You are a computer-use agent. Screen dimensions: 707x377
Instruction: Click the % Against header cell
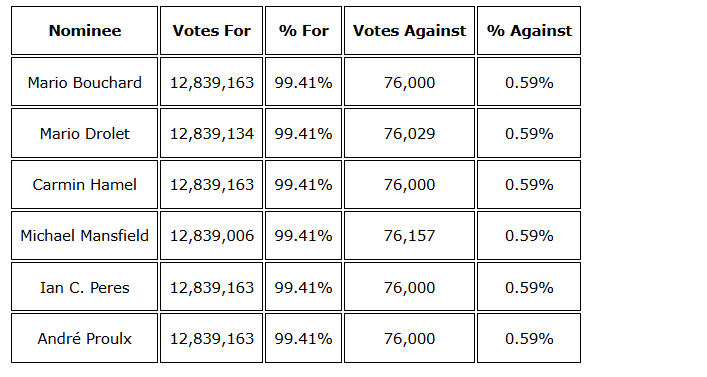[529, 31]
